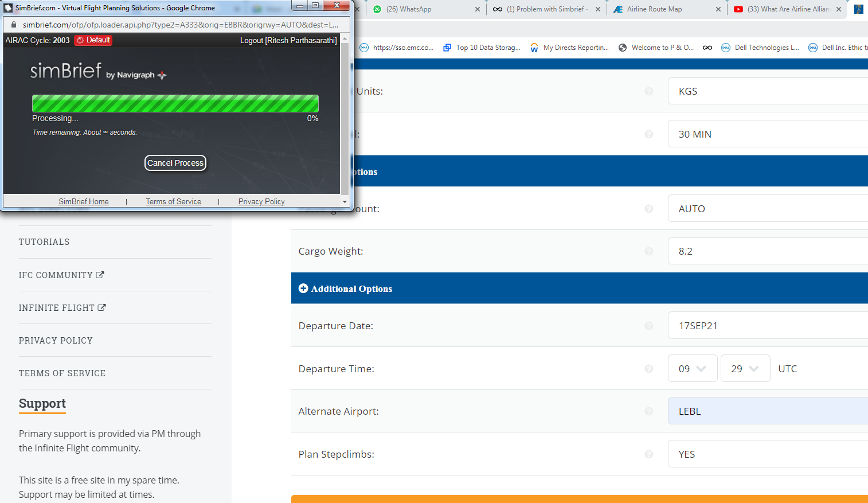Close the SimBrief popup window

[x=337, y=6]
